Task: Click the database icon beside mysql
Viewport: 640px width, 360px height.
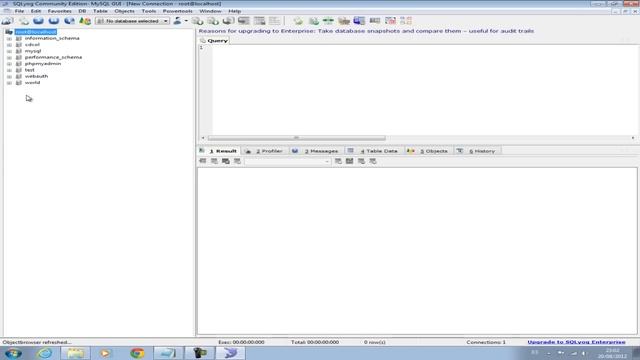Action: (x=19, y=51)
